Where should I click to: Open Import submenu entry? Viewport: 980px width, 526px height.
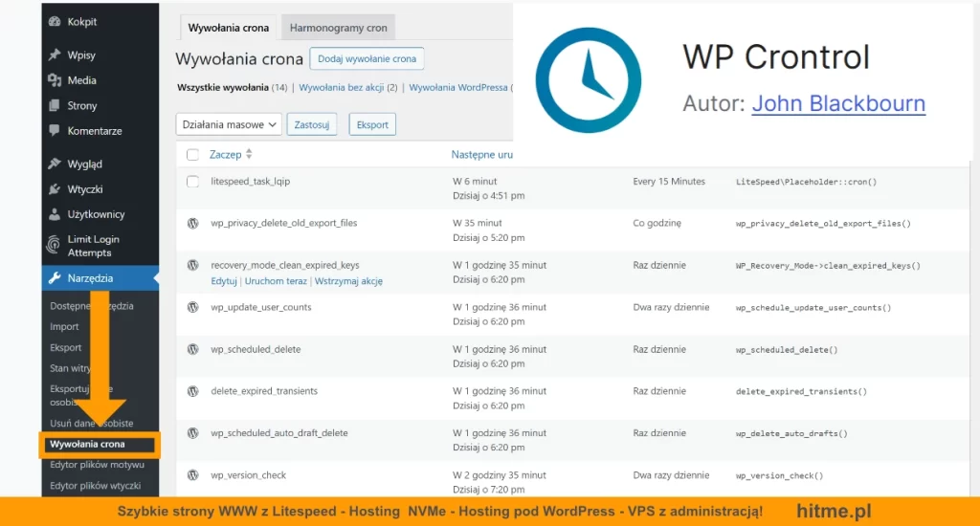tap(64, 326)
